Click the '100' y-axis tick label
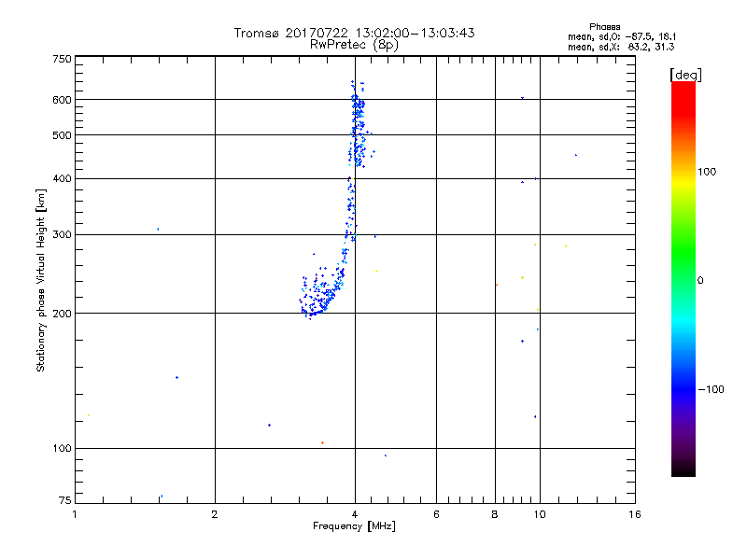The width and height of the screenshot is (747, 560). [x=63, y=449]
